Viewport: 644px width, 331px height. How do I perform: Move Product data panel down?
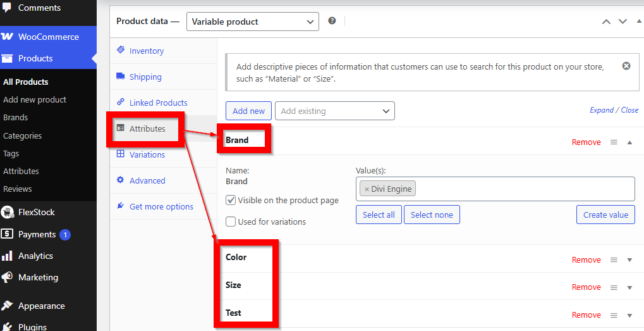pos(623,22)
